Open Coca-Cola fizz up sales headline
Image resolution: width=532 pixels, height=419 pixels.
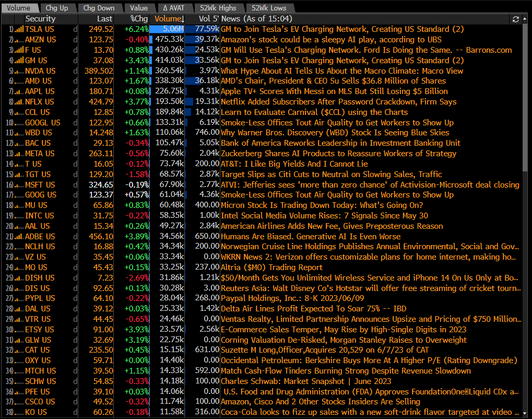coord(370,413)
